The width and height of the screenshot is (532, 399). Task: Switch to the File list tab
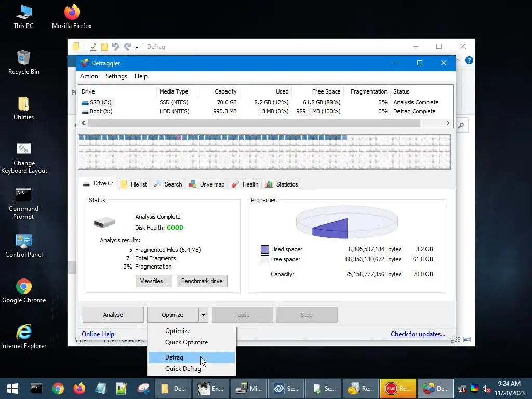pos(135,184)
